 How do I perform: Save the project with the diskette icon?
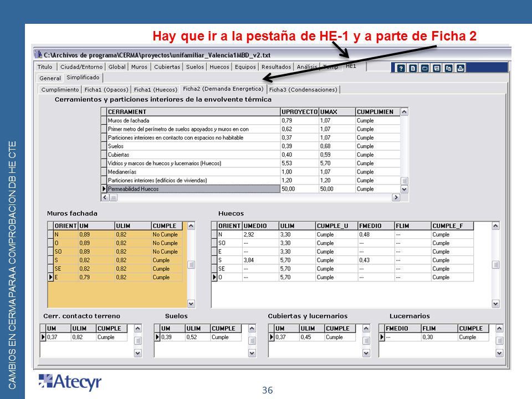coord(437,68)
